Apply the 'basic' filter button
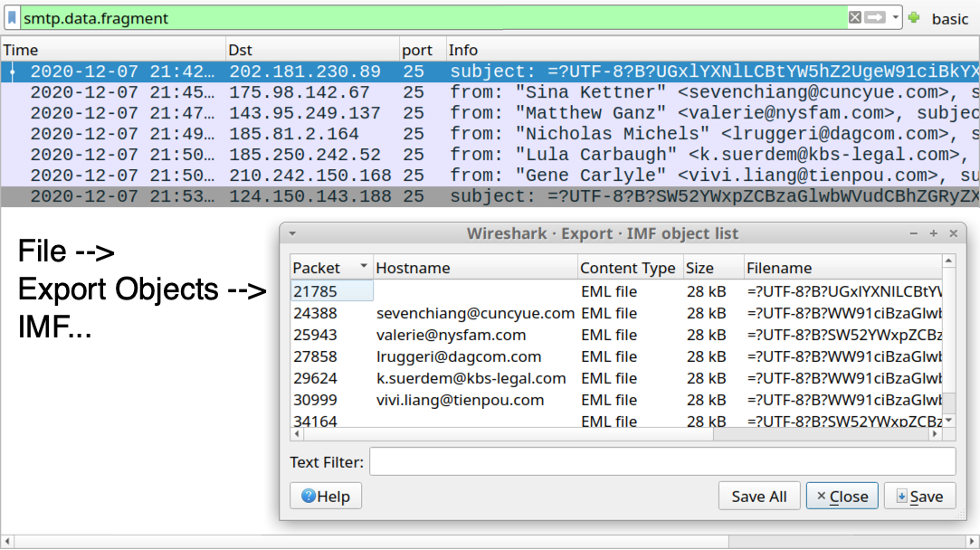Viewport: 980px width, 550px height. 950,19
